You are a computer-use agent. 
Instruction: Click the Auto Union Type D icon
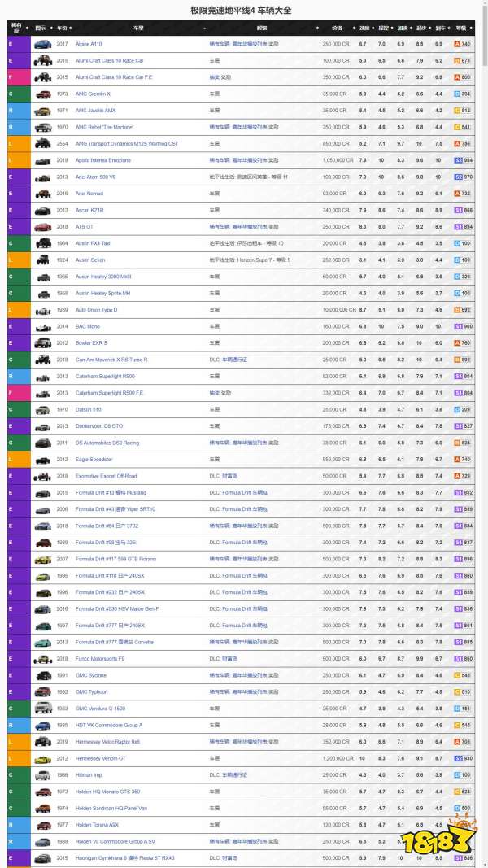click(42, 310)
